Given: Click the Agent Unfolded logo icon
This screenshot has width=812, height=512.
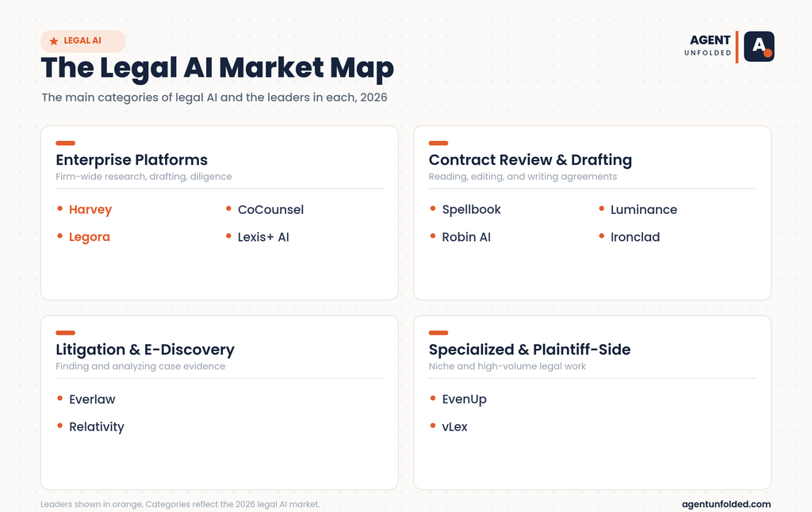Looking at the screenshot, I should pos(759,47).
